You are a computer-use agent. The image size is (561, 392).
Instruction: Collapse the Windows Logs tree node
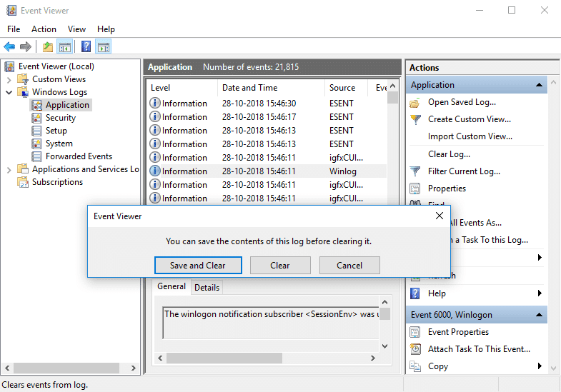9,92
